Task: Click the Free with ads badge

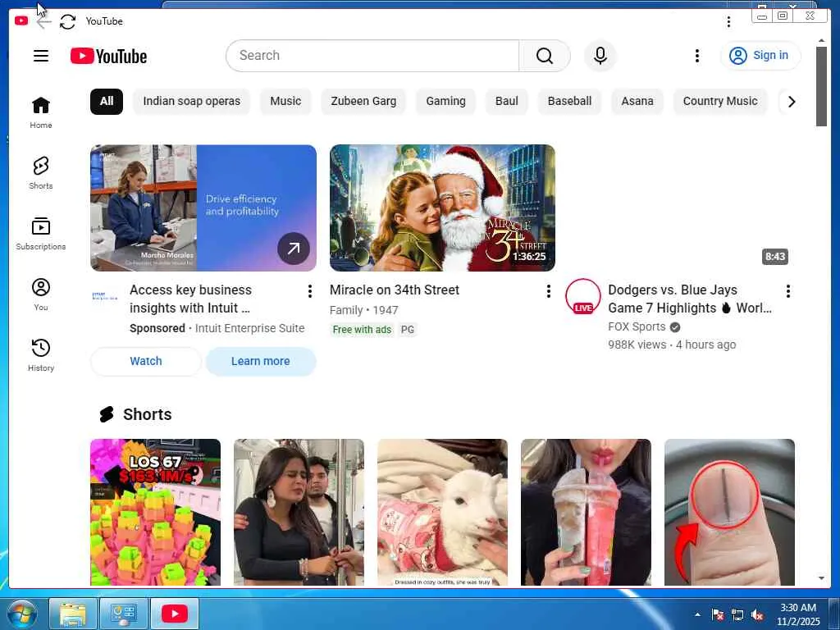Action: pyautogui.click(x=362, y=330)
